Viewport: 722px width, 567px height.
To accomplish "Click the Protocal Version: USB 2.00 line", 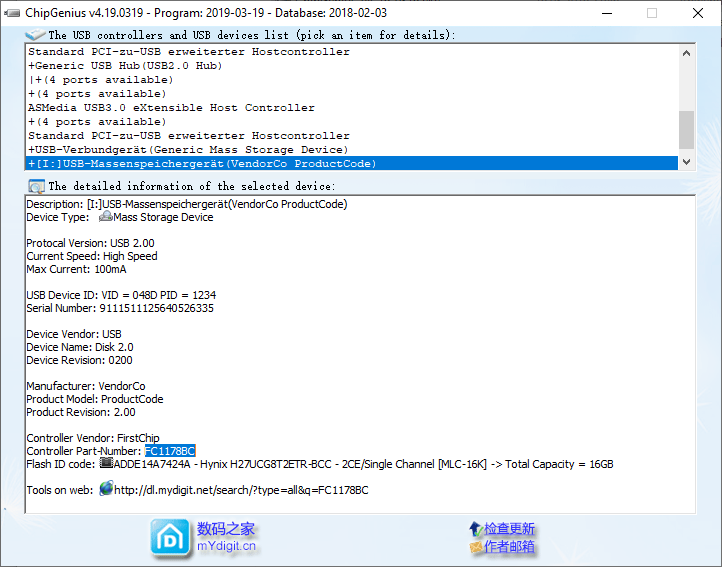I will [90, 243].
